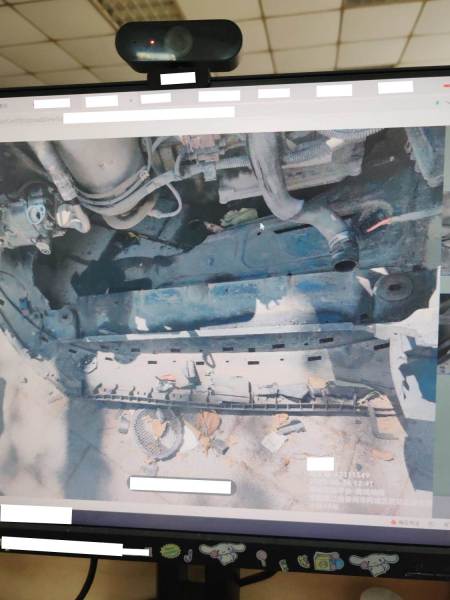450x600 pixels.
Task: Click the timestamp watermark on the photo
Action: click(x=342, y=484)
